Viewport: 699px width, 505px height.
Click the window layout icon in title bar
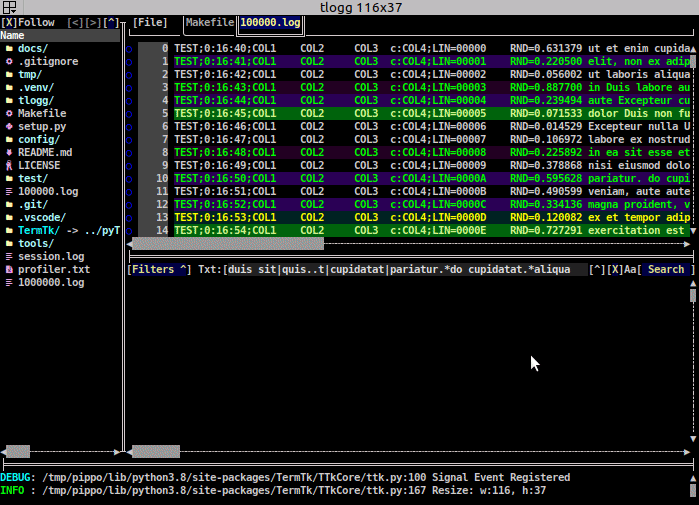pyautogui.click(x=9, y=7)
